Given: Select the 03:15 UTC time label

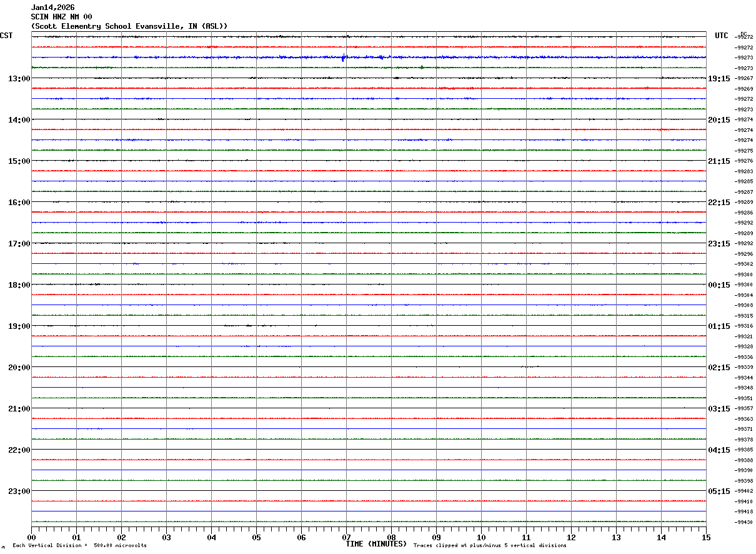Looking at the screenshot, I should 719,409.
